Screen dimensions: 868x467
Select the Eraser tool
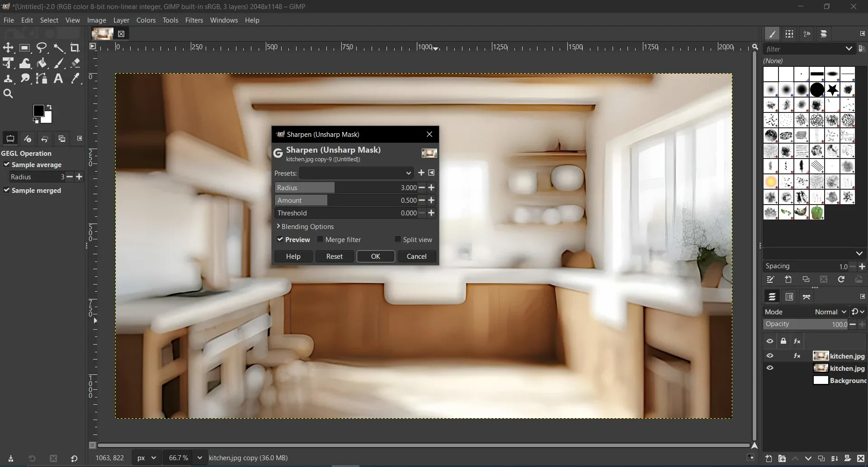(75, 63)
